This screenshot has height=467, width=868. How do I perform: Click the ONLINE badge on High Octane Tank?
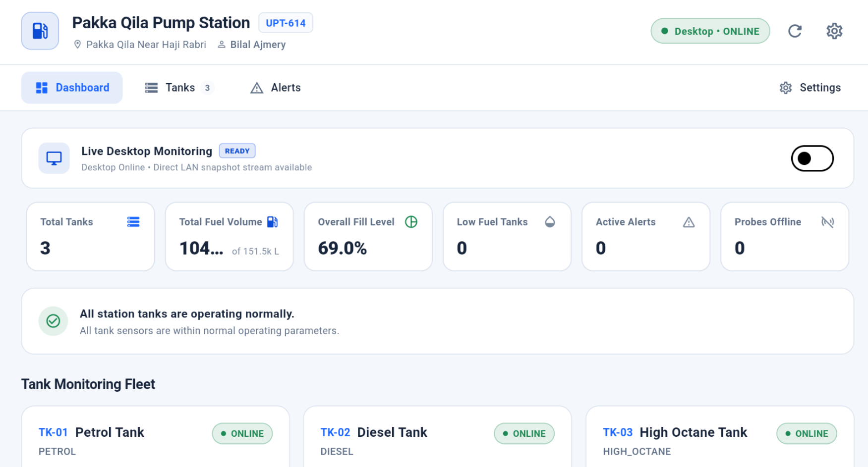tap(807, 433)
